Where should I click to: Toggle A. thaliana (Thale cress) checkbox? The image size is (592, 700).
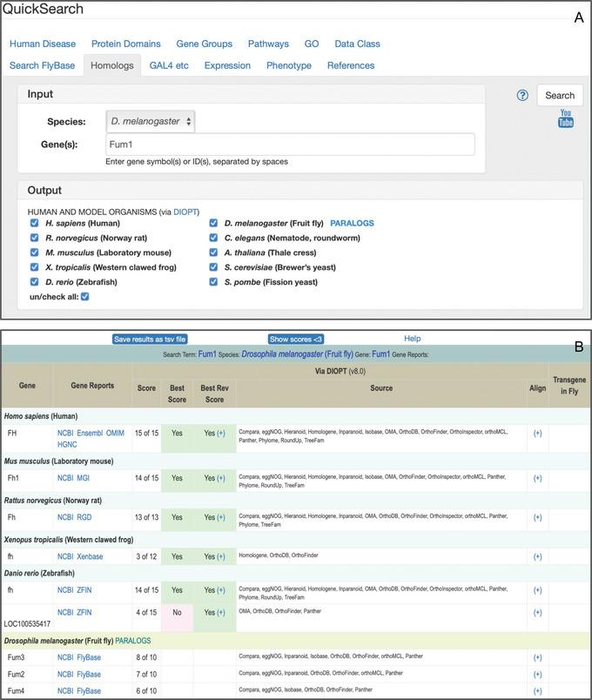pyautogui.click(x=213, y=252)
